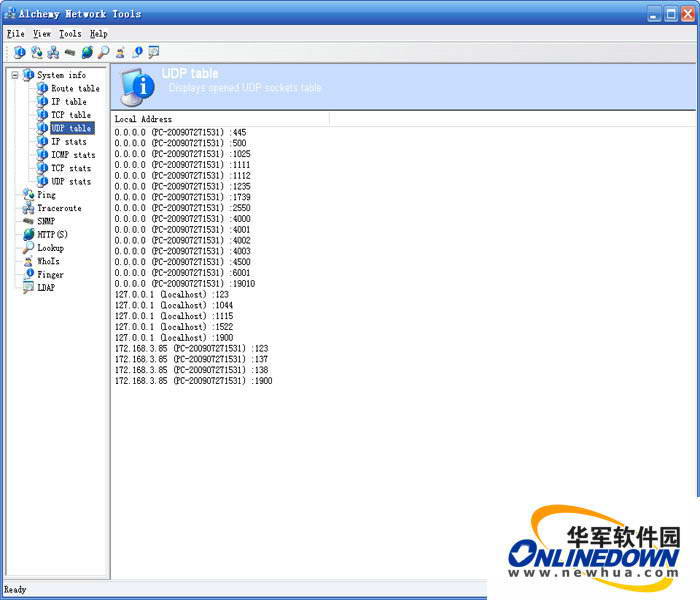Open the Finger toolbar icon
700x600 pixels.
(x=138, y=52)
